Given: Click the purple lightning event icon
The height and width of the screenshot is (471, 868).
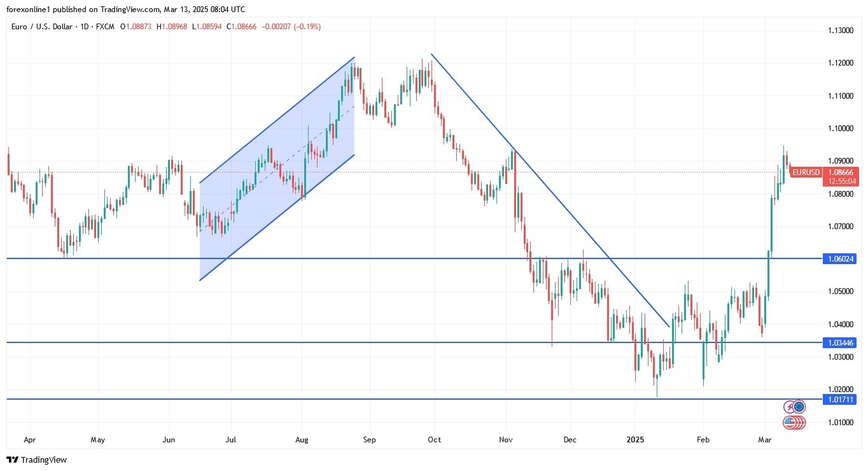Looking at the screenshot, I should pos(790,407).
